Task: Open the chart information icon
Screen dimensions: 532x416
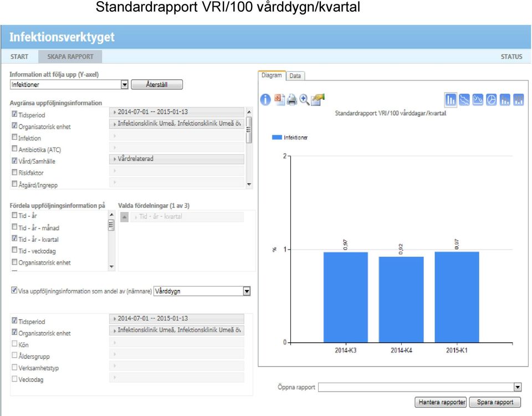Action: tap(265, 99)
